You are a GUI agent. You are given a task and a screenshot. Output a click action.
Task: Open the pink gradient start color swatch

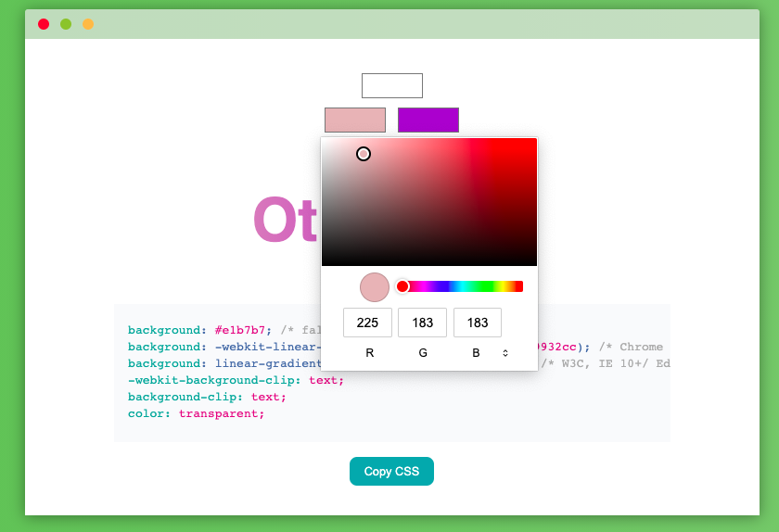click(x=355, y=120)
